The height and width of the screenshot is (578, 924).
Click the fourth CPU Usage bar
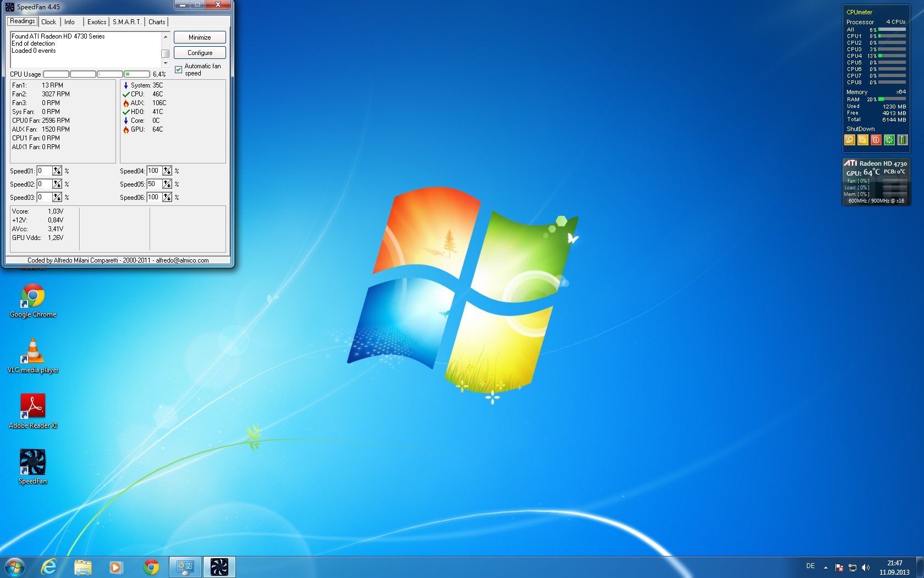click(x=137, y=74)
